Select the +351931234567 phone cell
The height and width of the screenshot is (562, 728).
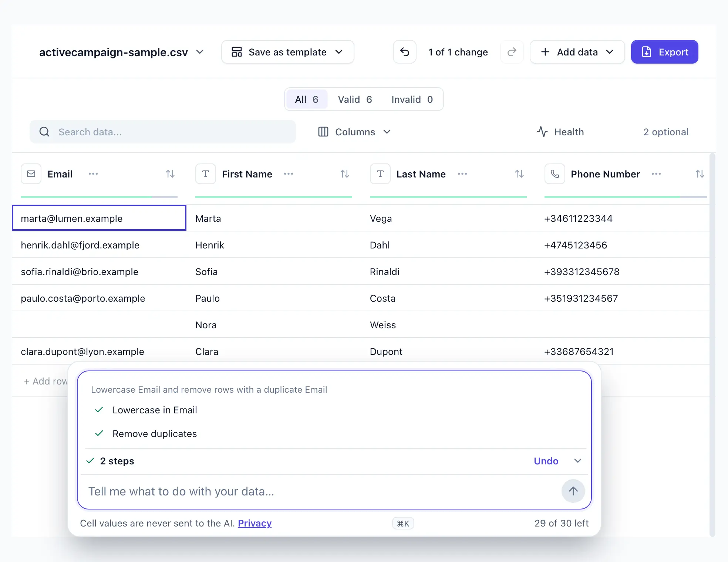coord(623,298)
